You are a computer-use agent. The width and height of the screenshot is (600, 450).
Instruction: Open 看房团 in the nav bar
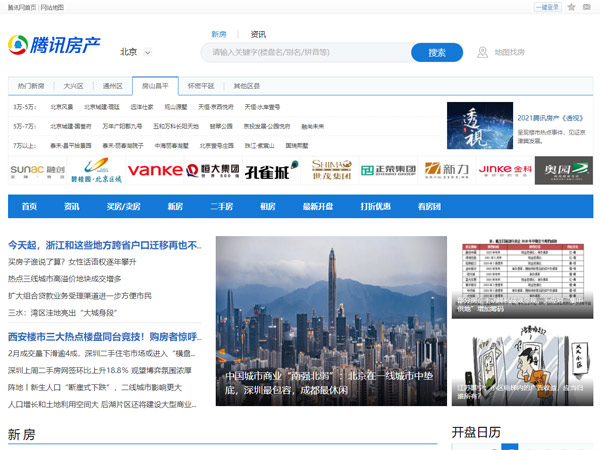pos(429,207)
